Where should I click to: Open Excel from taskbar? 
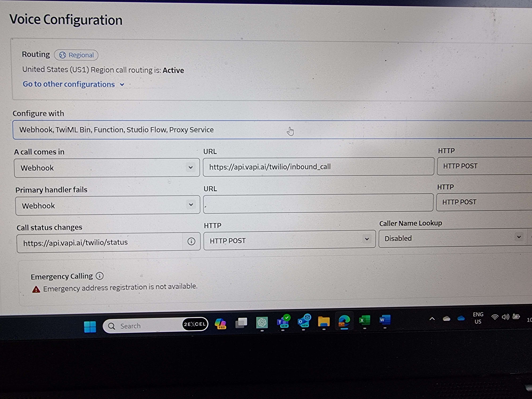tap(365, 320)
